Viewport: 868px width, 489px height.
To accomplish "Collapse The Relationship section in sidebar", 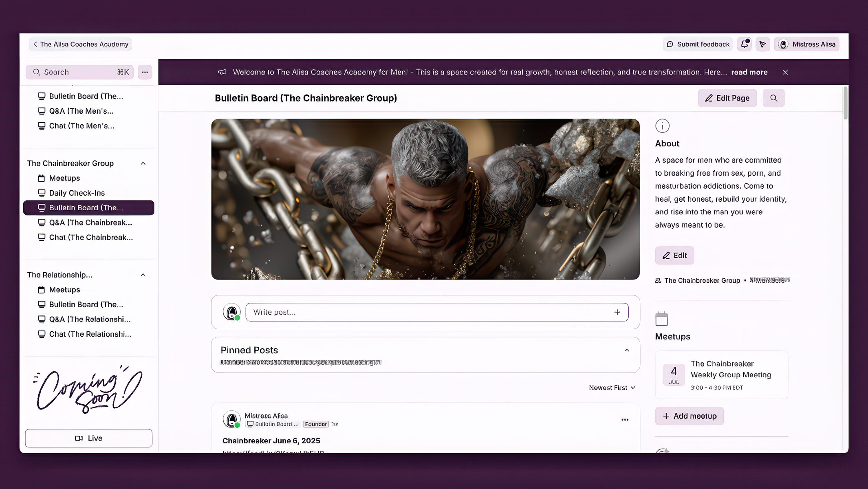I will click(x=143, y=275).
